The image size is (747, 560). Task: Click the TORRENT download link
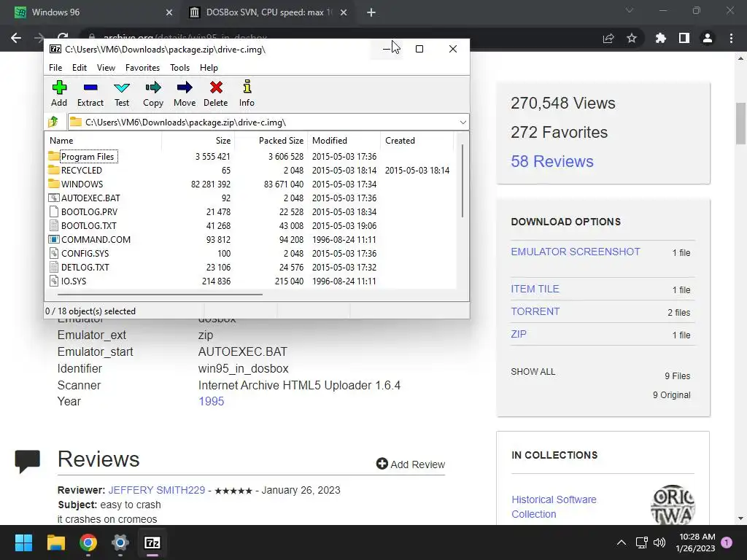535,311
